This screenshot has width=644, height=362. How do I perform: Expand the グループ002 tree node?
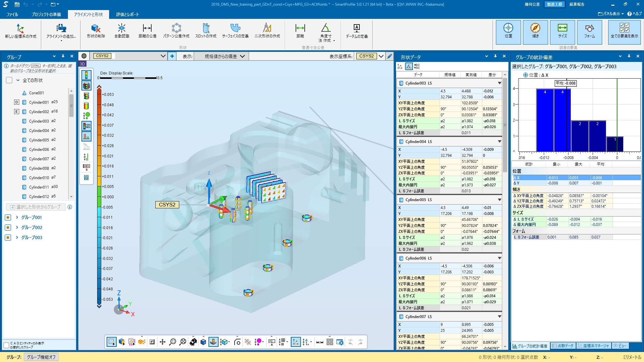click(17, 228)
